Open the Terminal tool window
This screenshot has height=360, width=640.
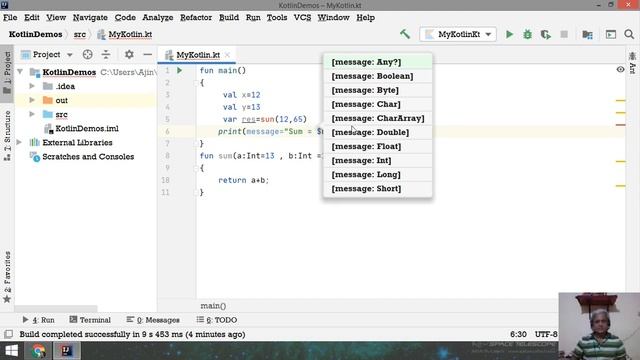(x=90, y=320)
